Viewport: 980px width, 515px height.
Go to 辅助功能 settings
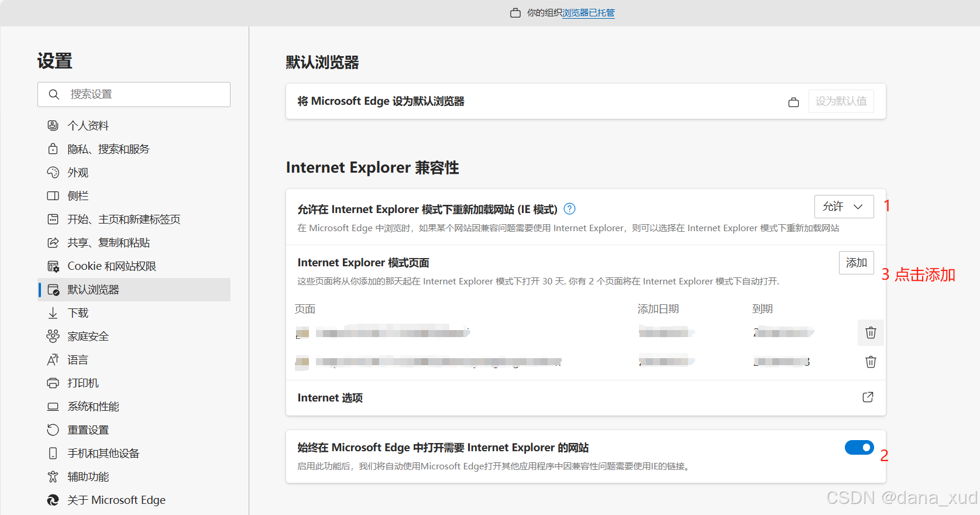pos(134,476)
